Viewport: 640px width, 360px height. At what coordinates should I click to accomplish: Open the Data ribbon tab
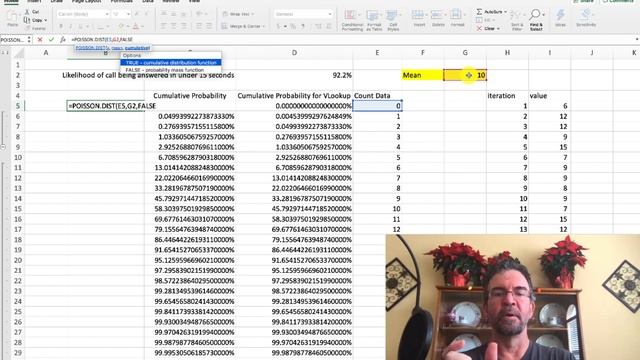148,1
